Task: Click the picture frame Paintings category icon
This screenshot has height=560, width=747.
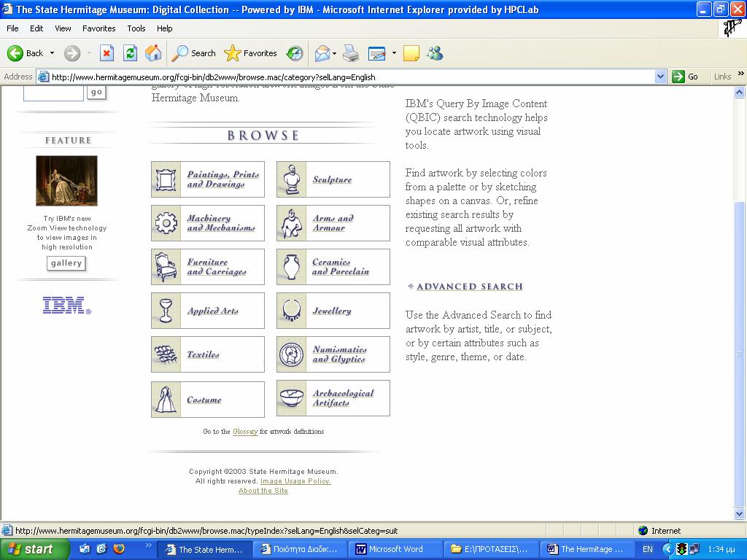Action: 166,179
